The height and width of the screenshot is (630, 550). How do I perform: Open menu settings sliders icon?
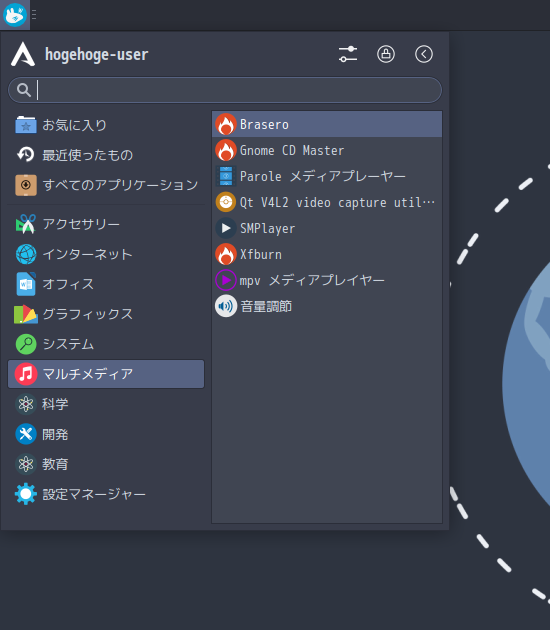coord(348,54)
